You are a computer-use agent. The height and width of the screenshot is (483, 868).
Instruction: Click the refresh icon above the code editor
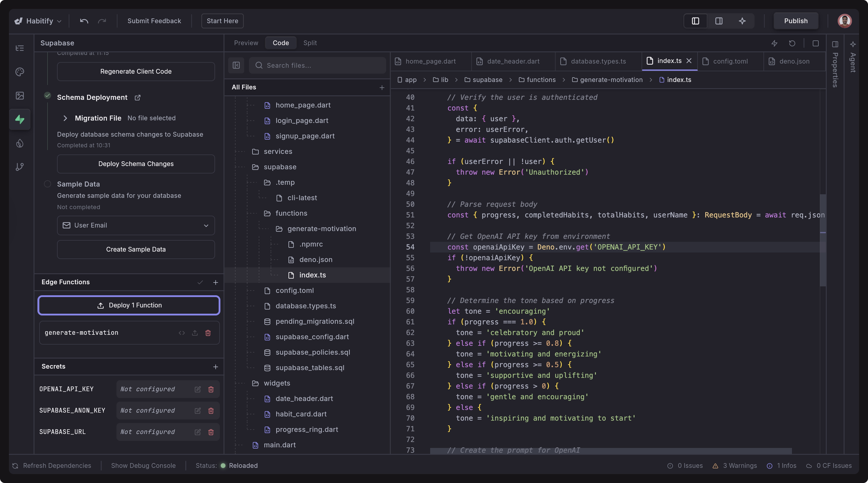[793, 43]
